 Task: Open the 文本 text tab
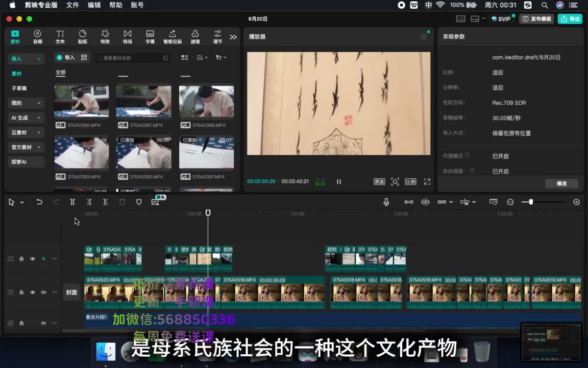(60, 37)
